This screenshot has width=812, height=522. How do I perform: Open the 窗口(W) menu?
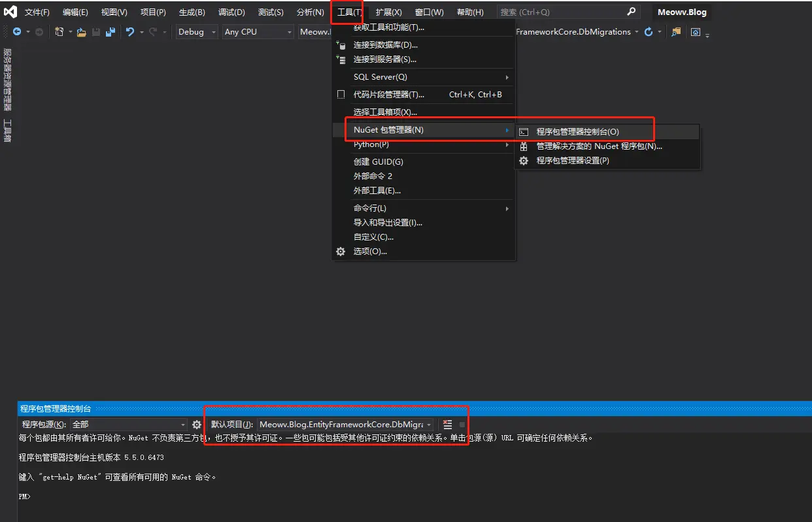[429, 12]
